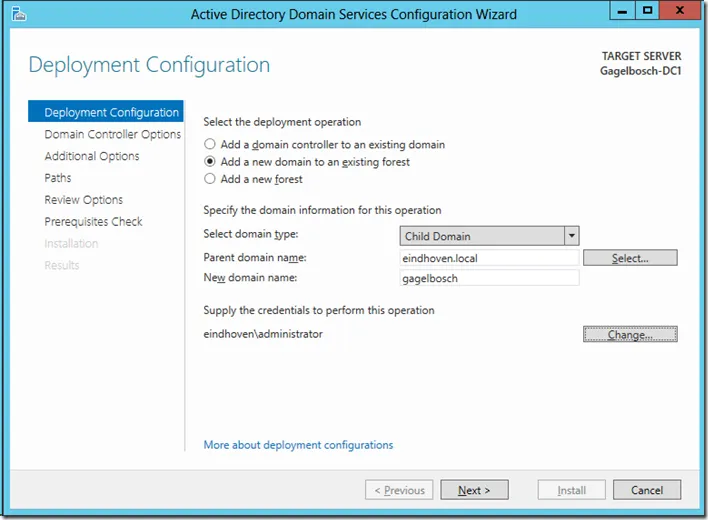Open the Select domain type dropdown
The width and height of the screenshot is (708, 520).
coord(489,236)
